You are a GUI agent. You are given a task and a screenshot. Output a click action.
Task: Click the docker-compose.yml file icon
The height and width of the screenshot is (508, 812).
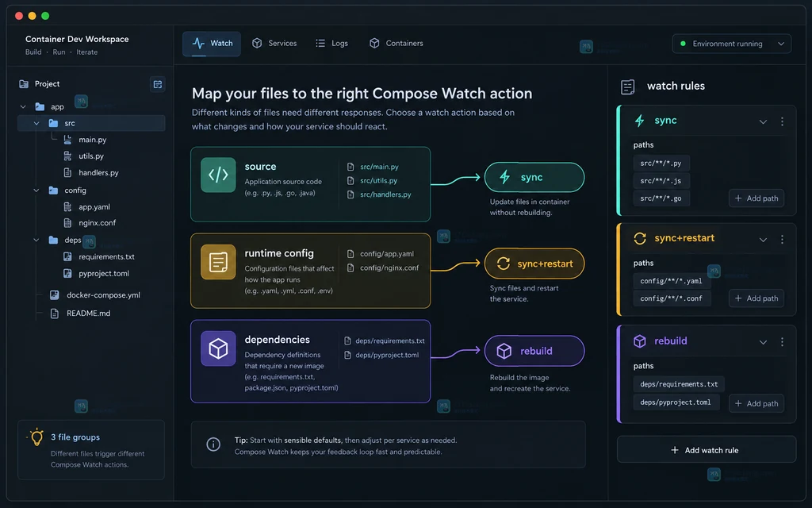[x=54, y=295]
